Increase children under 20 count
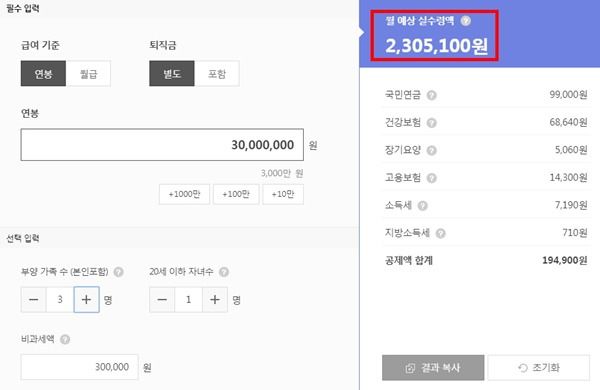The height and width of the screenshot is (390, 600). click(x=215, y=299)
